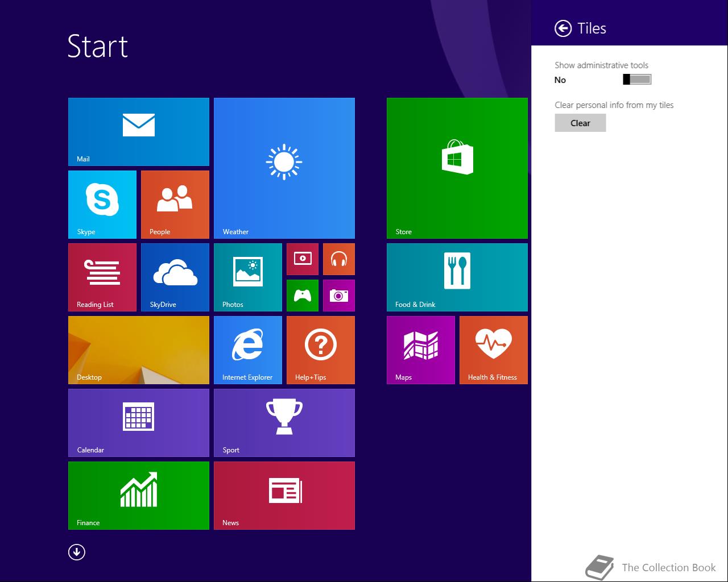Open the Photos tile
This screenshot has height=582, width=728.
(248, 277)
